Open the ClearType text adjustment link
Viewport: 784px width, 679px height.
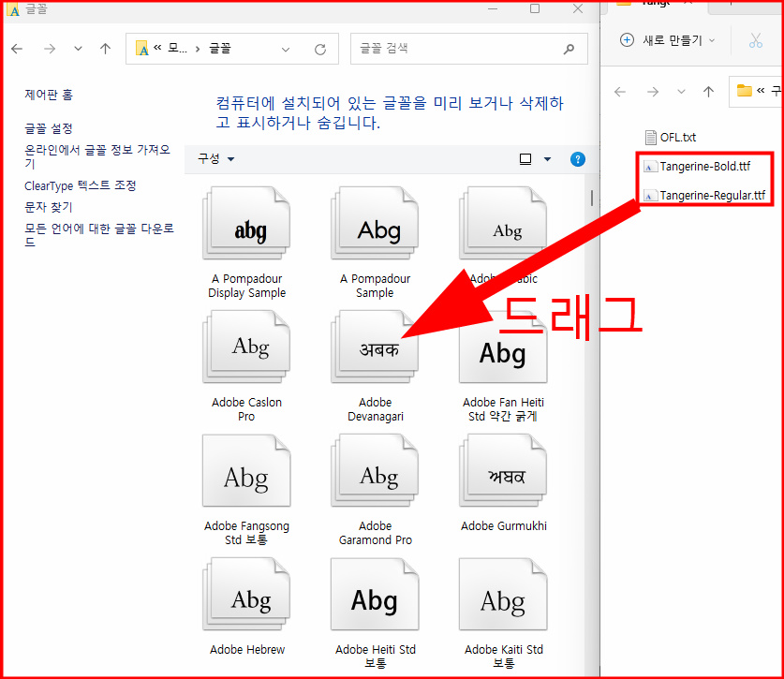[x=80, y=185]
